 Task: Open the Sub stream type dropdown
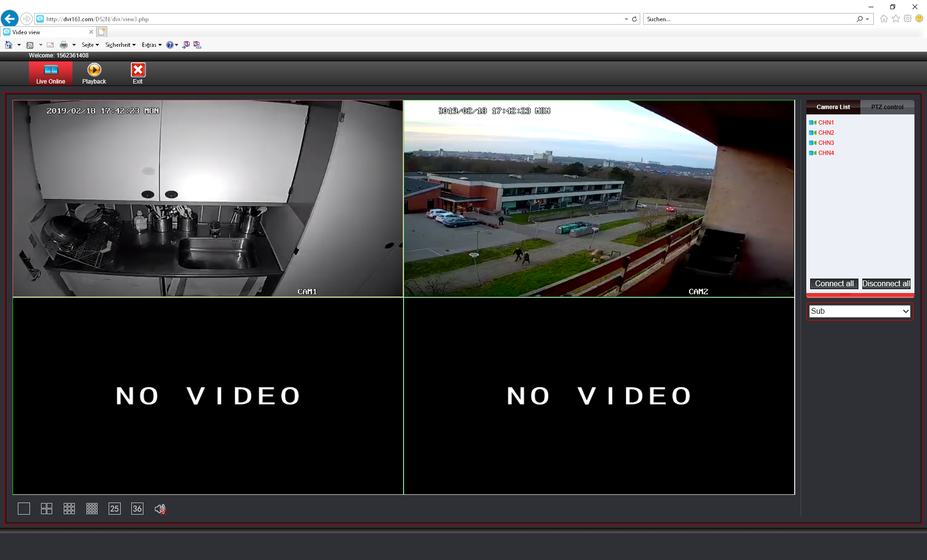tap(859, 311)
